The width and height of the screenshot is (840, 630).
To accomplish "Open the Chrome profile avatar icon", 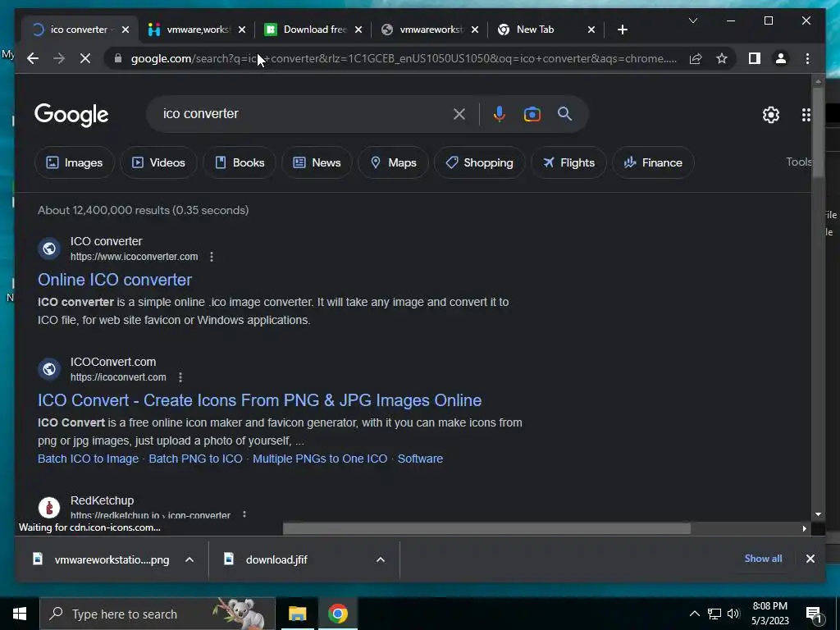I will pyautogui.click(x=781, y=58).
